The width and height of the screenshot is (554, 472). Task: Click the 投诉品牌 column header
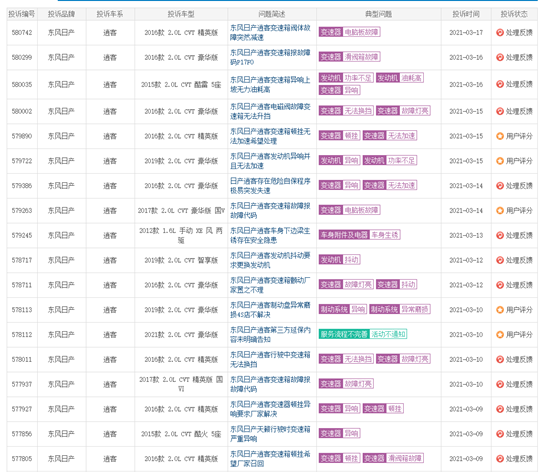click(61, 14)
